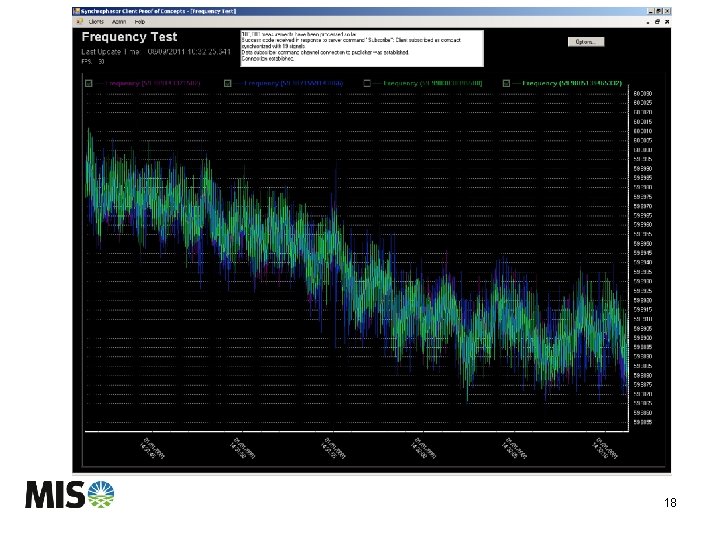720x540 pixels.
Task: Click the 60.030 value on frequency axis
Action: (643, 93)
